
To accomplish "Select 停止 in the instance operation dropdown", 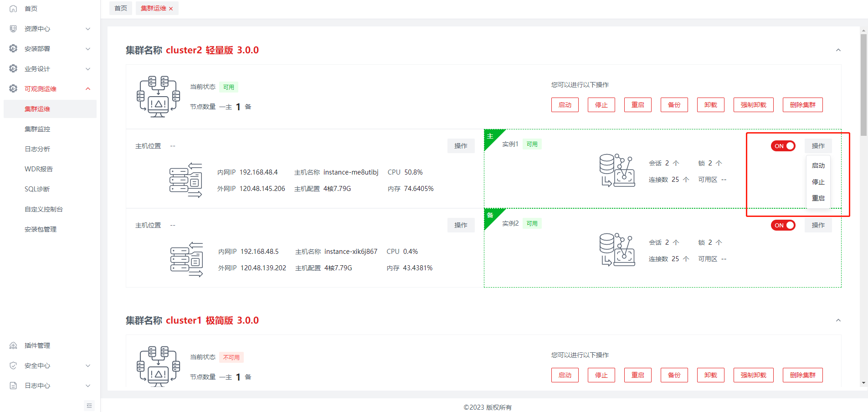I will 818,182.
